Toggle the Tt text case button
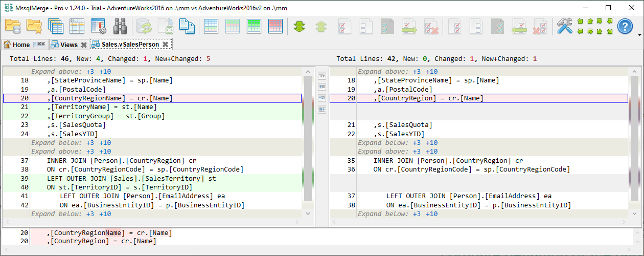This screenshot has height=256, width=644. (322, 76)
